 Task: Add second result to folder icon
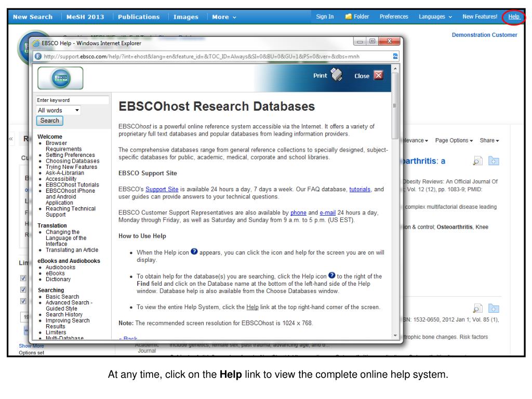click(x=494, y=308)
